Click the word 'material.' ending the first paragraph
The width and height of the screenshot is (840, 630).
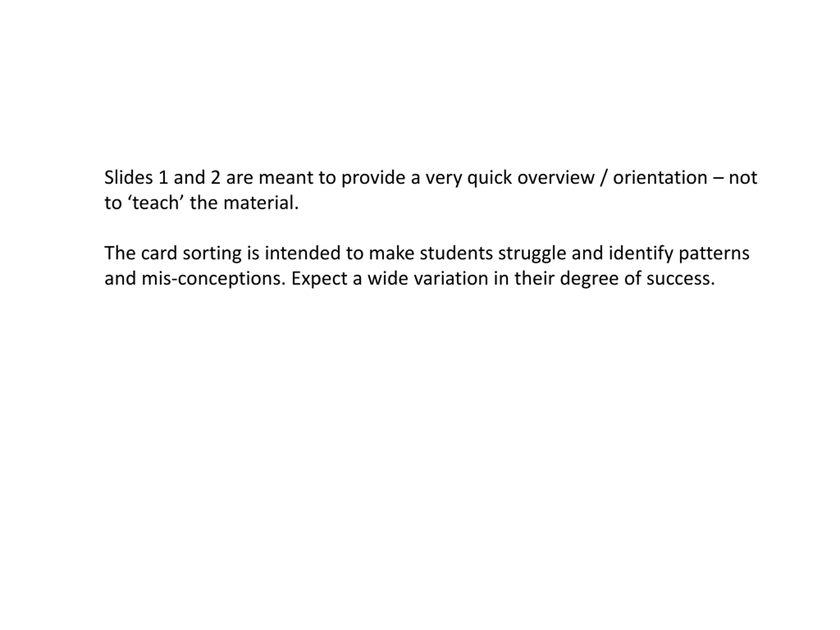click(261, 203)
